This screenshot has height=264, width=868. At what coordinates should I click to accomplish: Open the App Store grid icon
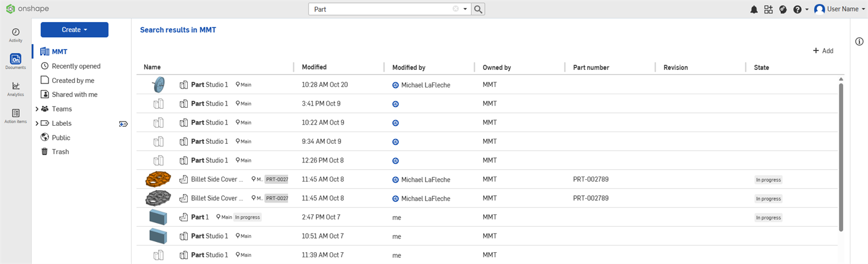768,10
